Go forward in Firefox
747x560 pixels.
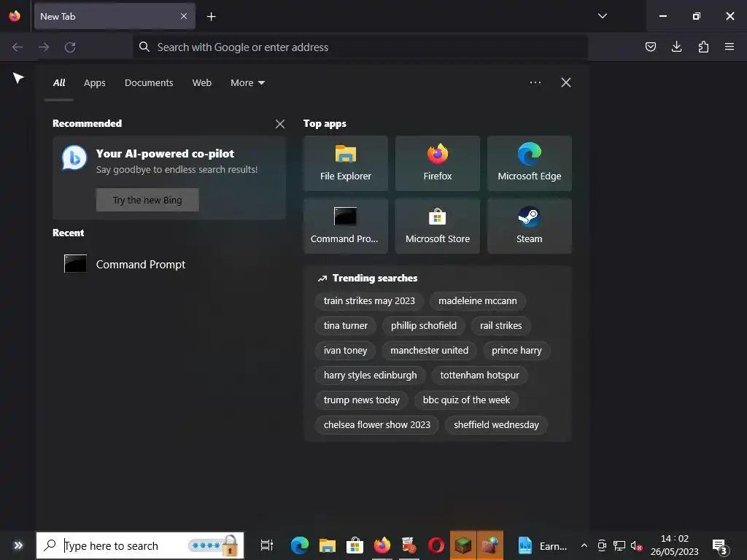[x=44, y=47]
